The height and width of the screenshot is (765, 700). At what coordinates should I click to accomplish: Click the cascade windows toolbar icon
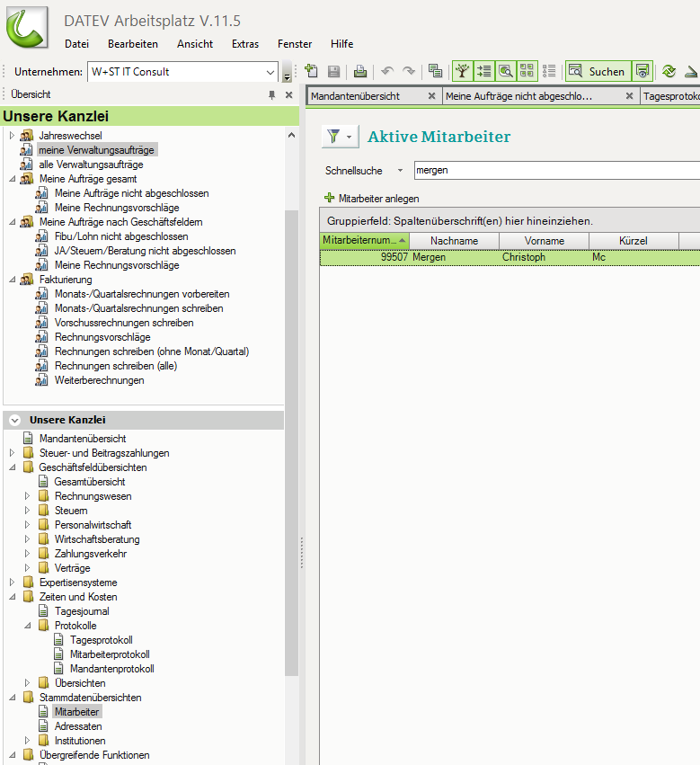pos(435,71)
